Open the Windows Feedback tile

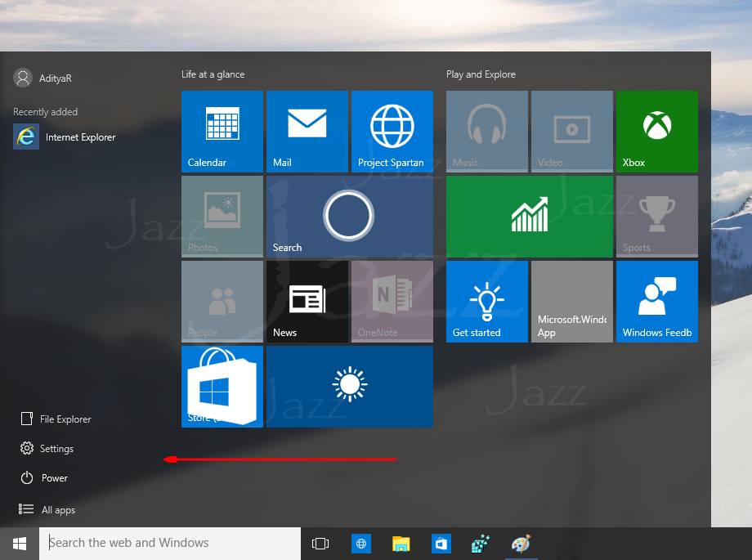click(x=656, y=302)
